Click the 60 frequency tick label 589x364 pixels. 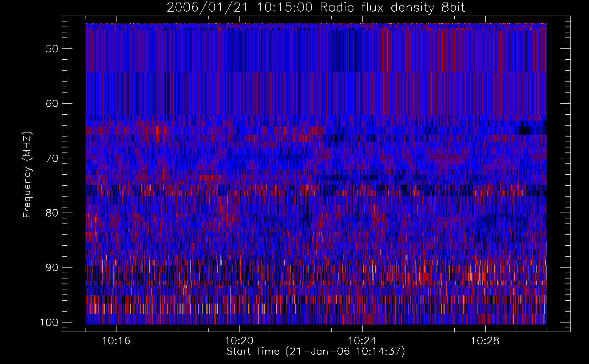coord(52,104)
